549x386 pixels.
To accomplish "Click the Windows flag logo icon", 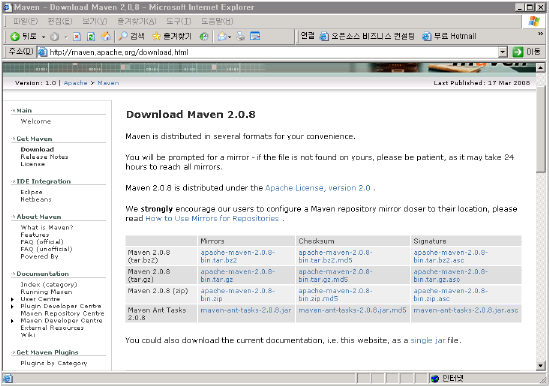I will (x=534, y=21).
